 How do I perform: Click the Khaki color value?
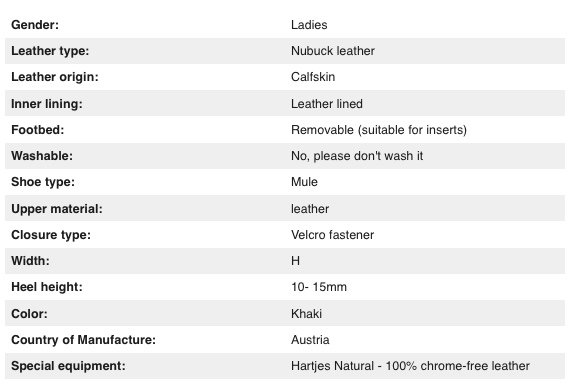[x=306, y=314]
